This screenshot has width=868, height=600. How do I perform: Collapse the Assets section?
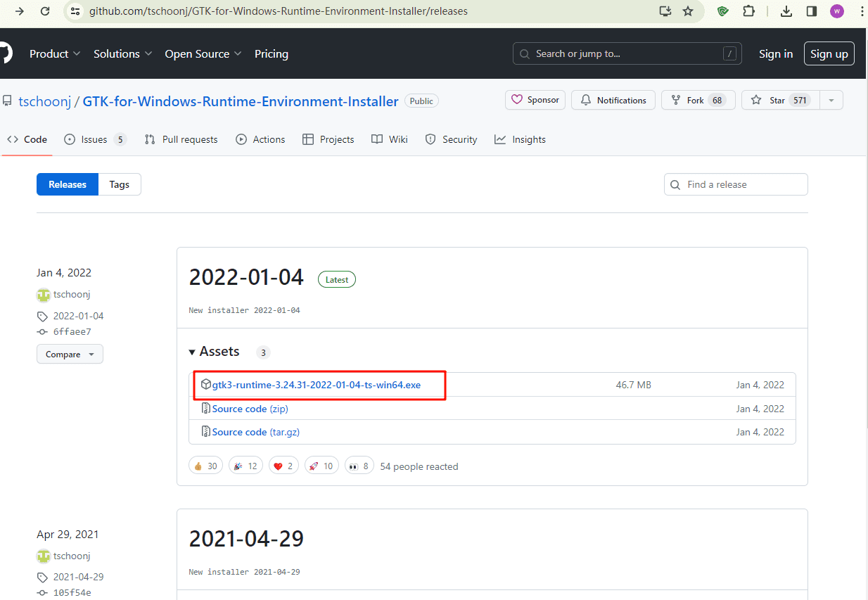(215, 351)
